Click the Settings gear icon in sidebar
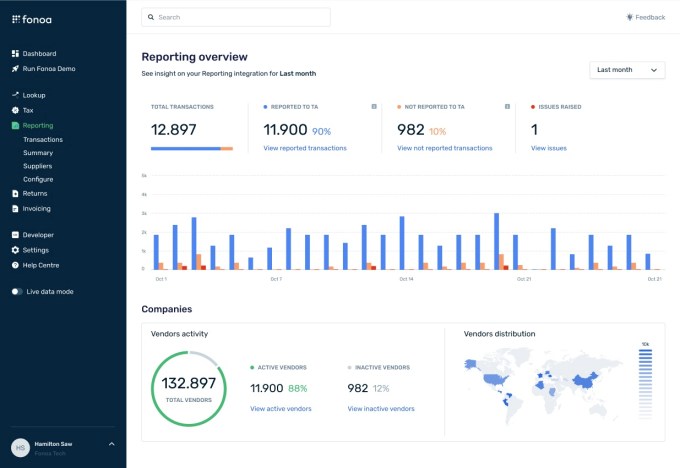This screenshot has width=680, height=468. [15, 250]
